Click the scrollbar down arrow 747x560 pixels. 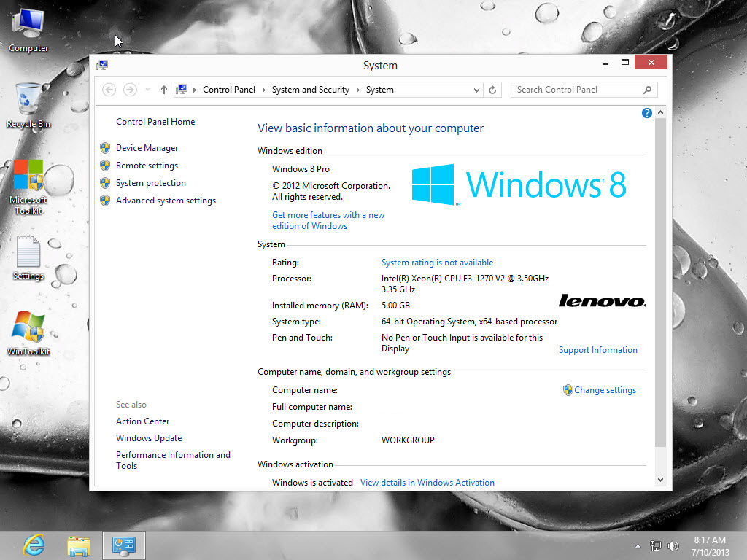click(660, 480)
